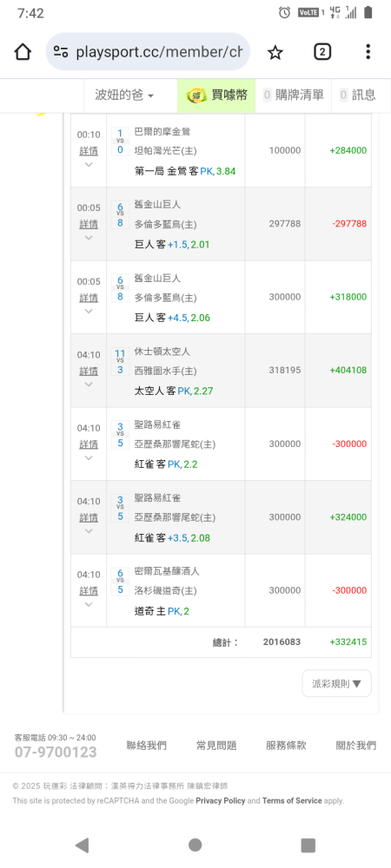Tap the Chrome home icon
Image resolution: width=391 pixels, height=868 pixels.
click(x=23, y=52)
